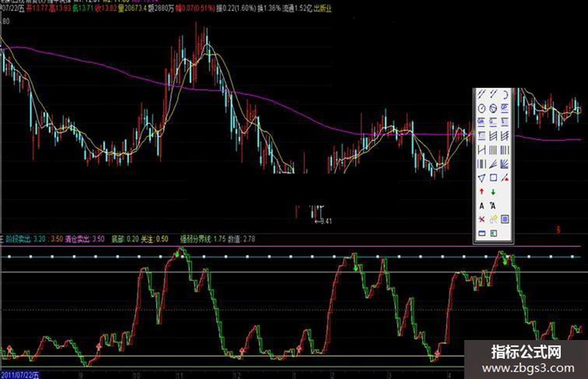Image resolution: width=588 pixels, height=379 pixels.
Task: Select the second text annotation A tool
Action: 493,205
